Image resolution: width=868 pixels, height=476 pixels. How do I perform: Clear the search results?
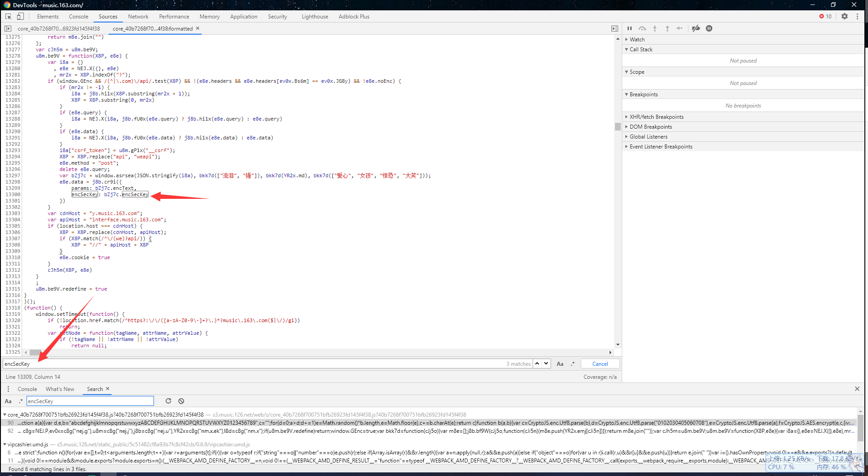point(181,401)
